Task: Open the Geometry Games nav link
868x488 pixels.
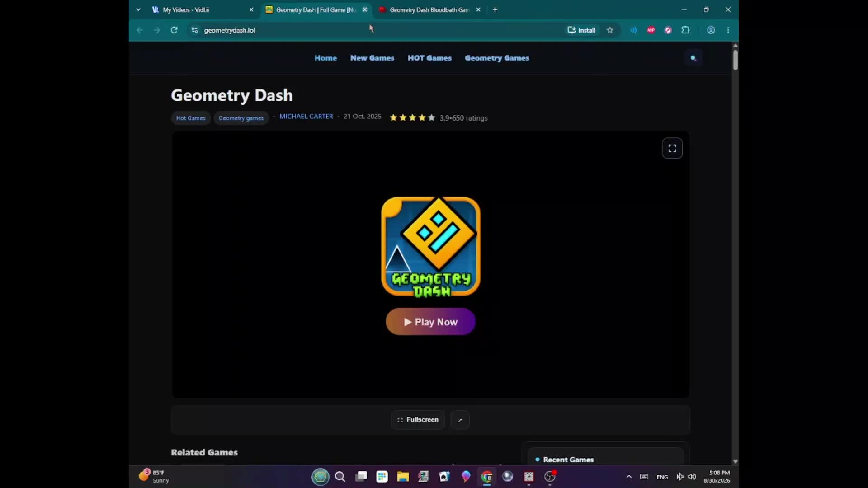Action: pyautogui.click(x=497, y=58)
